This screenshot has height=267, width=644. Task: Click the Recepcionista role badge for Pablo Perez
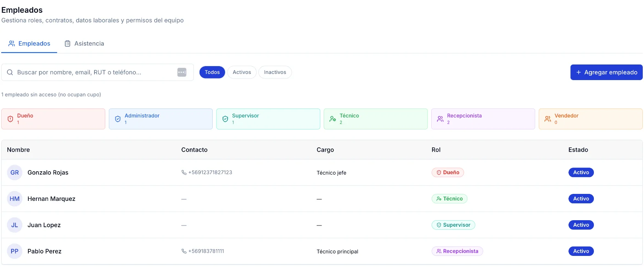(x=458, y=251)
